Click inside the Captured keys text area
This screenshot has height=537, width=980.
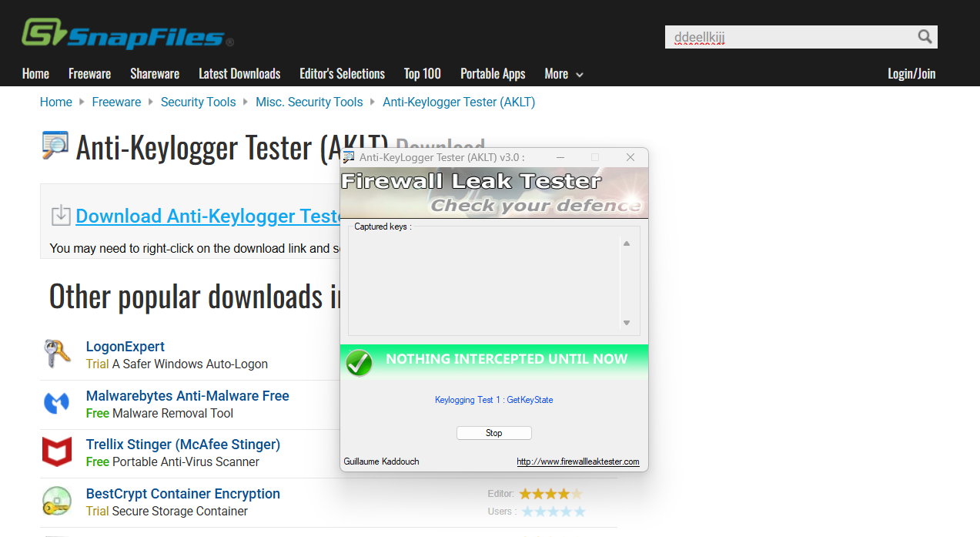pos(483,283)
